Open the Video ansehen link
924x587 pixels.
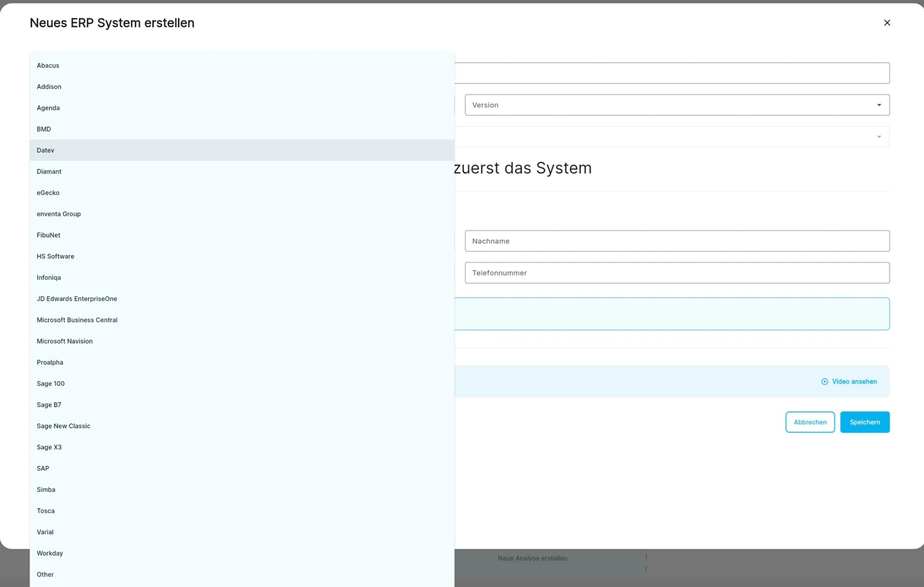(849, 382)
